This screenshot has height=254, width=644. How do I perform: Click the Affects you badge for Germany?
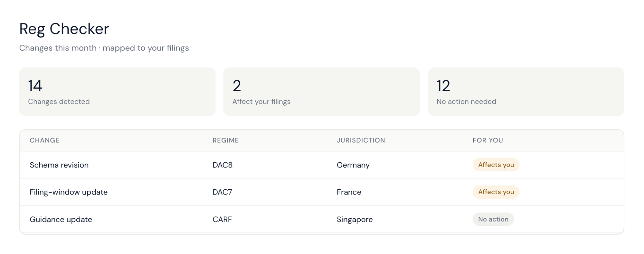tap(496, 165)
